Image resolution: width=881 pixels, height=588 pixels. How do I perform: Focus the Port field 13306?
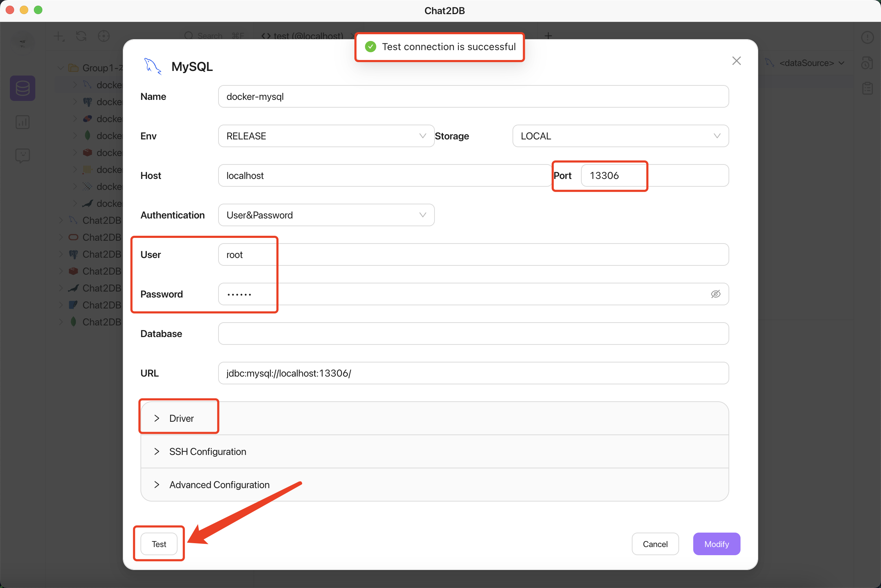click(654, 175)
